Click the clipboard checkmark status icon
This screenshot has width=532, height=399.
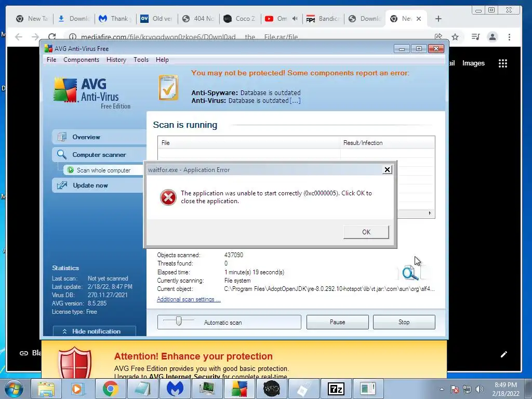(168, 87)
